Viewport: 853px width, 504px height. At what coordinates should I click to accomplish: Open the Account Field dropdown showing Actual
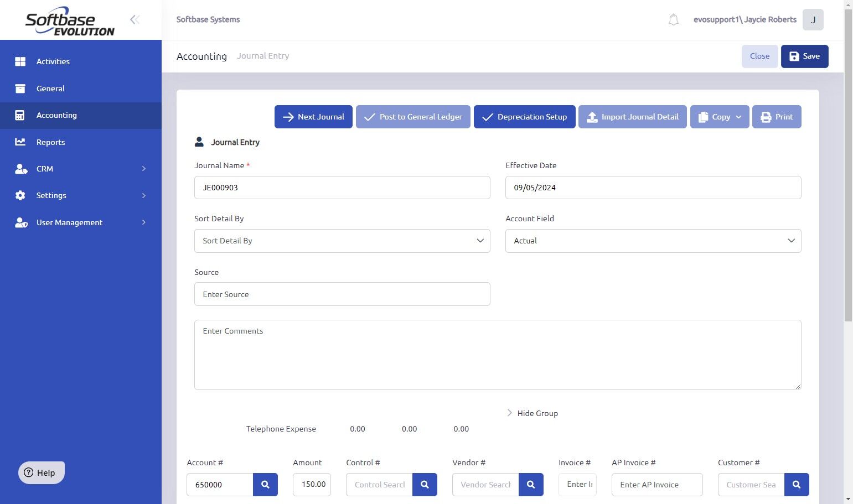[653, 241]
